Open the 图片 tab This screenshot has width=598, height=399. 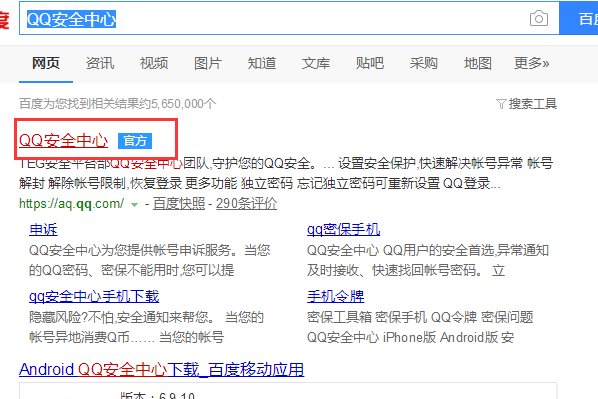coord(208,63)
